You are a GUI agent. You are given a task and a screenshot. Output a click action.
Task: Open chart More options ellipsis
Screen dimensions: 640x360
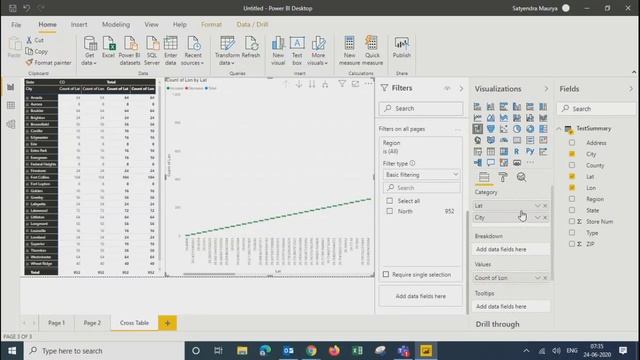369,84
